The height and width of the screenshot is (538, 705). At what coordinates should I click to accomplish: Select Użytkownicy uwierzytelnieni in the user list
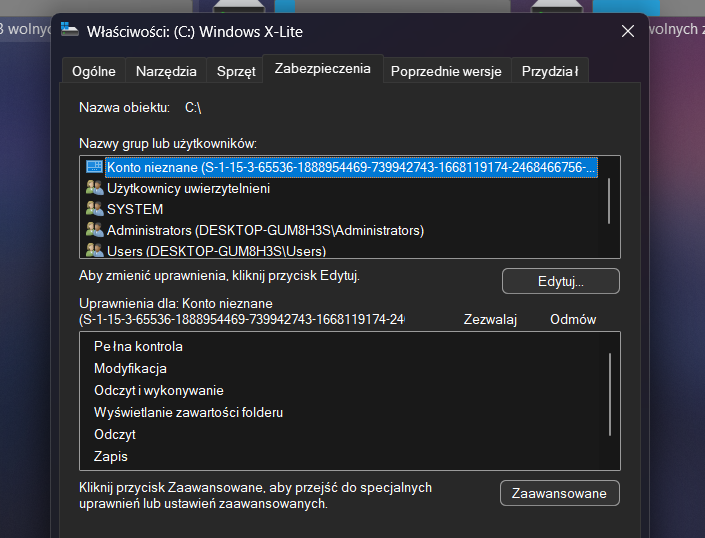coord(188,188)
